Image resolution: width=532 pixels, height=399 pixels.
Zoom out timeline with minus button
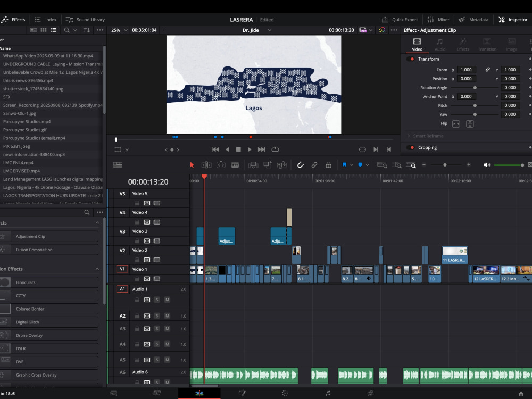(424, 165)
